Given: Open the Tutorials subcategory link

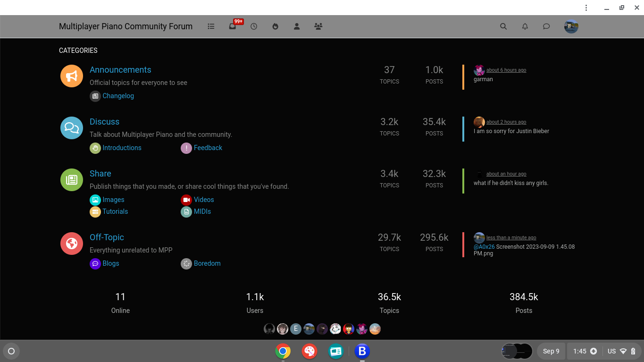Looking at the screenshot, I should tap(116, 211).
